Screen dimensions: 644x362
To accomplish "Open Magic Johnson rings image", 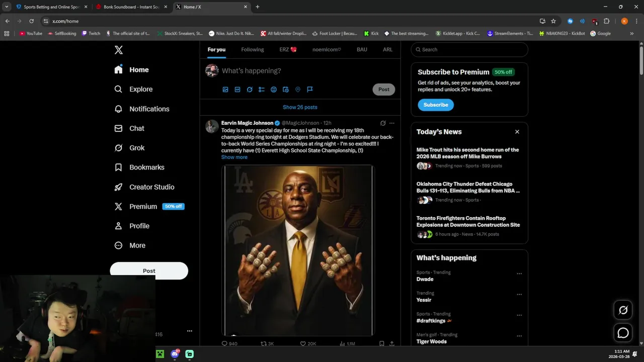I will (x=298, y=250).
